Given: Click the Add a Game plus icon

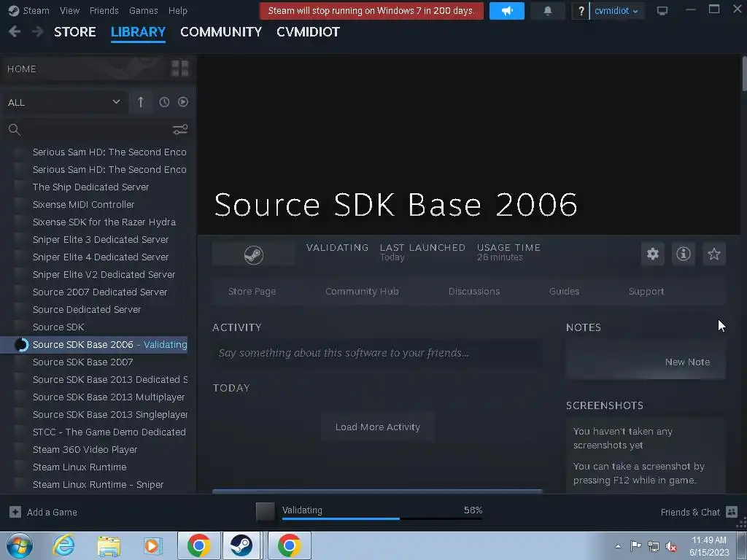Looking at the screenshot, I should [15, 512].
